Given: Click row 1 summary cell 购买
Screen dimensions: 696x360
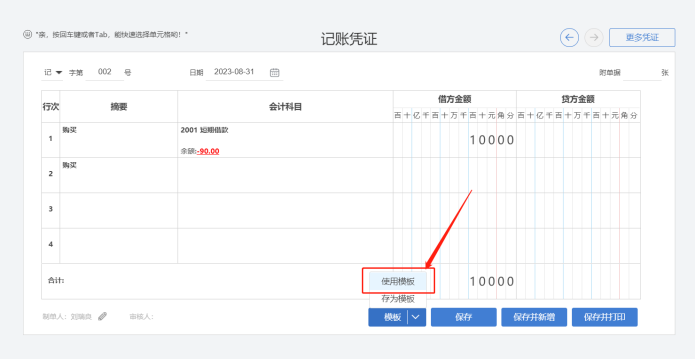Looking at the screenshot, I should 119,140.
